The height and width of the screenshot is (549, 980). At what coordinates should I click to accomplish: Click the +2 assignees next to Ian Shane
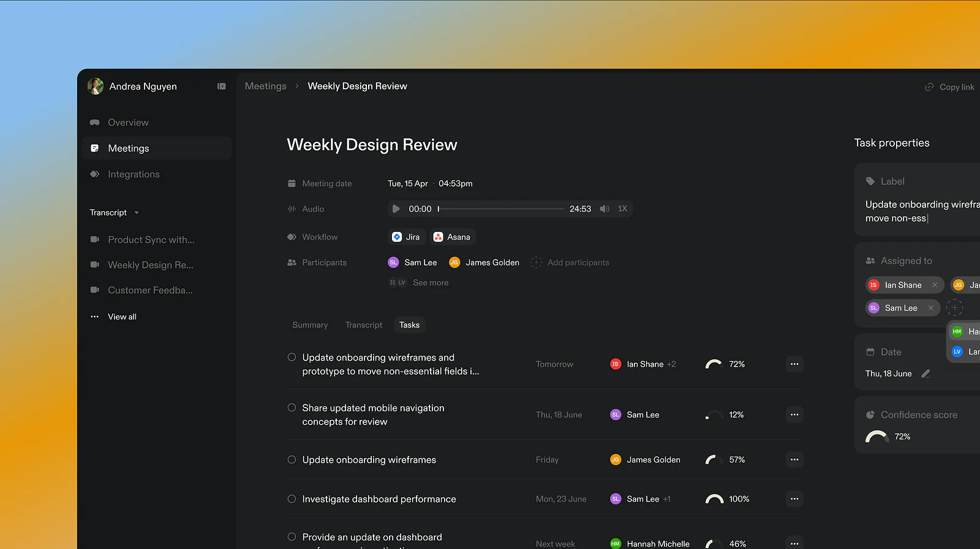672,364
